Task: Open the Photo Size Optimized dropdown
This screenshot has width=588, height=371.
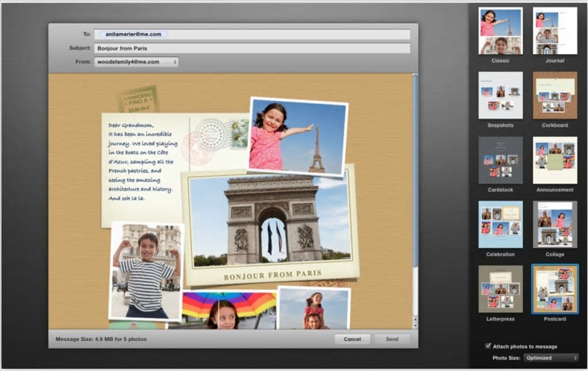Action: 551,358
